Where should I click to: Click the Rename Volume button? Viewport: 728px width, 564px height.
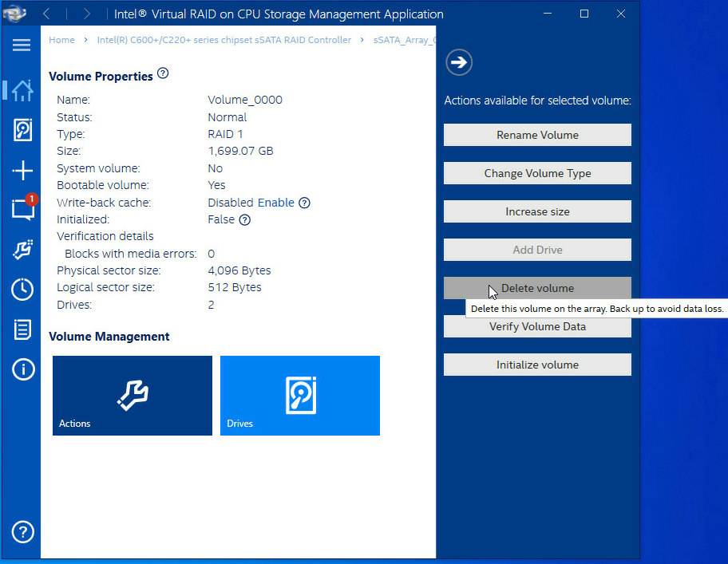(537, 135)
